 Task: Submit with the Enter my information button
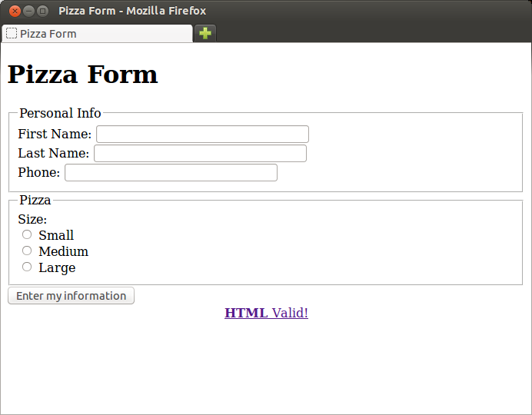coord(71,296)
